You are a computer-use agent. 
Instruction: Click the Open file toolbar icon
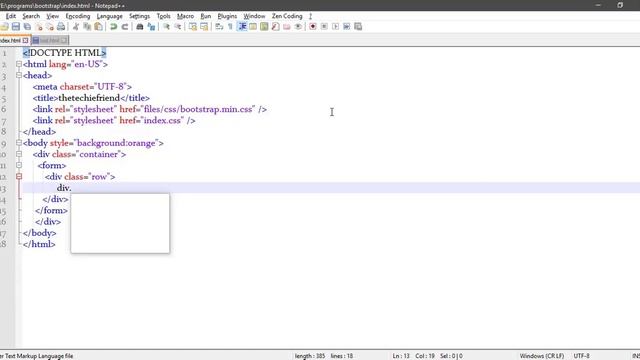[x=4, y=27]
